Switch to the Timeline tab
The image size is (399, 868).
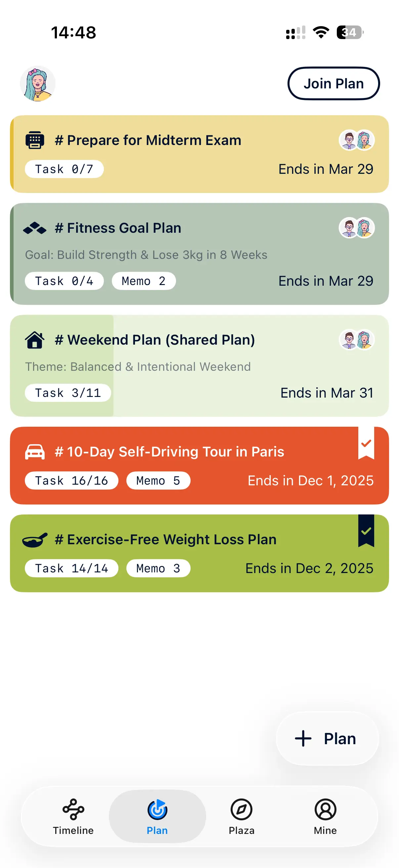point(73,816)
